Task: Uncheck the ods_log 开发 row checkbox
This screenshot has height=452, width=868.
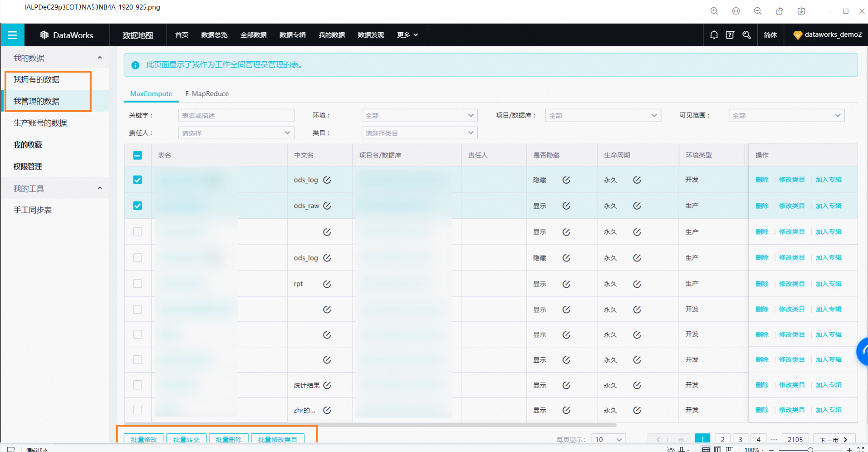Action: [137, 180]
